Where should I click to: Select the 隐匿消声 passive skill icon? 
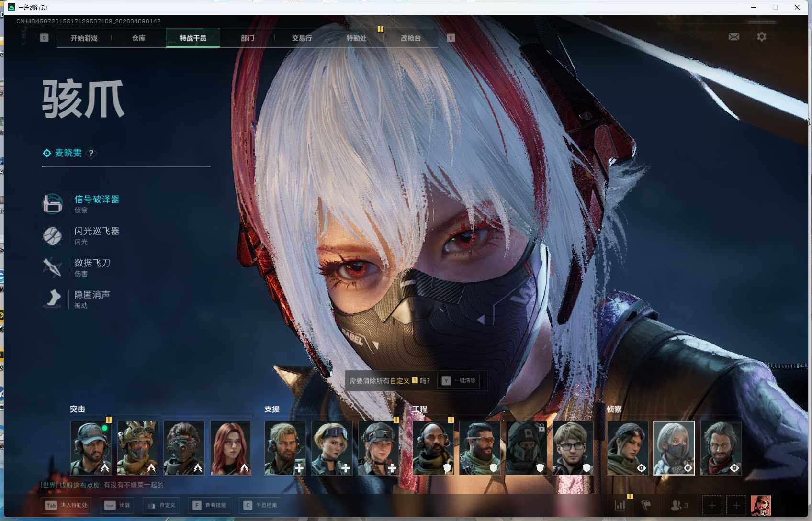coord(52,299)
